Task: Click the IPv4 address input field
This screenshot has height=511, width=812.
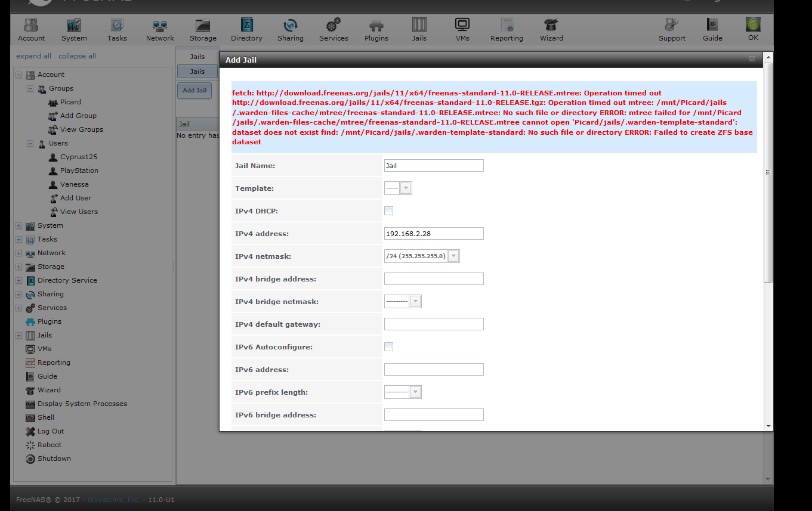Action: pyautogui.click(x=434, y=234)
